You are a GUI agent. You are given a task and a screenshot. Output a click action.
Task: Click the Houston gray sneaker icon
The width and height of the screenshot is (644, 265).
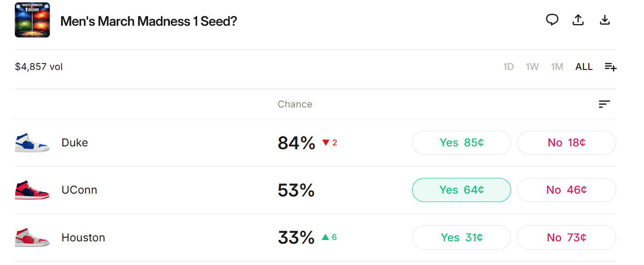click(x=32, y=238)
